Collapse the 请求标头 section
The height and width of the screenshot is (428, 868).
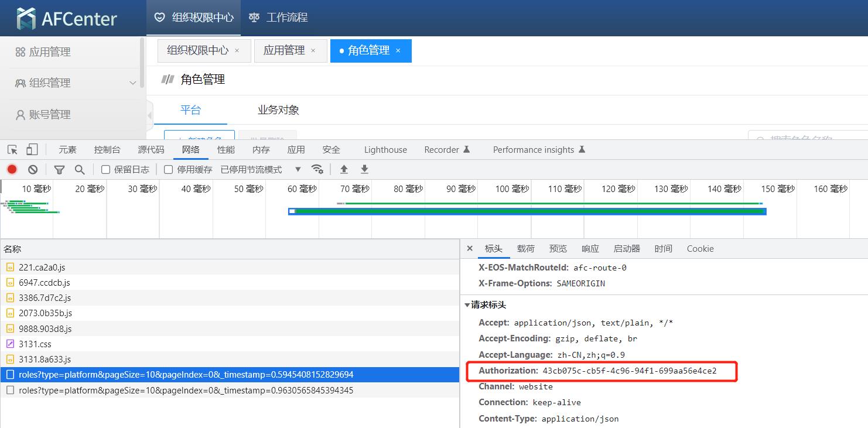(x=467, y=305)
